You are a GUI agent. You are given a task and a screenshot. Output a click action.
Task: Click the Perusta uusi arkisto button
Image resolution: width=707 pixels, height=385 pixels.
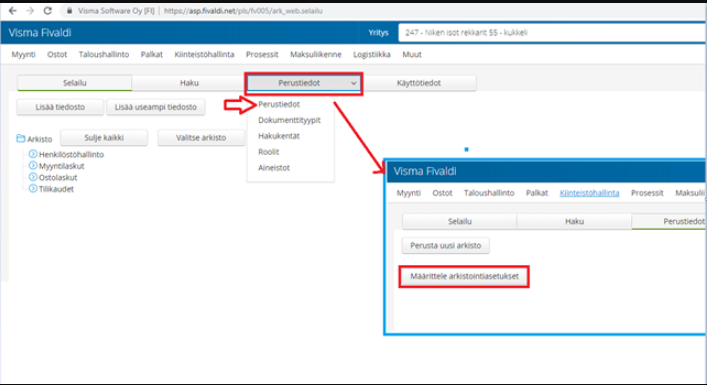tap(445, 246)
